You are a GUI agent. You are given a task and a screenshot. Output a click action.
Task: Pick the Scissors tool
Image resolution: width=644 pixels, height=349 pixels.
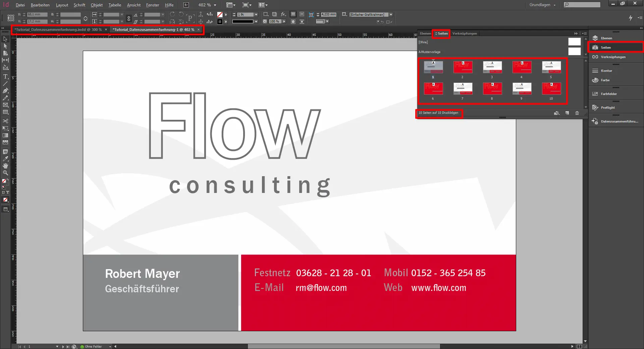pyautogui.click(x=5, y=121)
